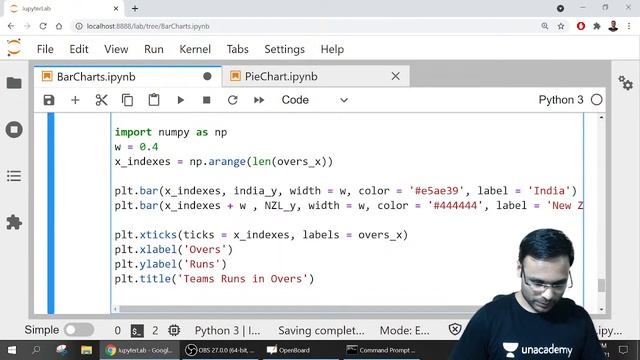The height and width of the screenshot is (360, 640).
Task: Insert a new cell with the plus icon
Action: [x=75, y=100]
